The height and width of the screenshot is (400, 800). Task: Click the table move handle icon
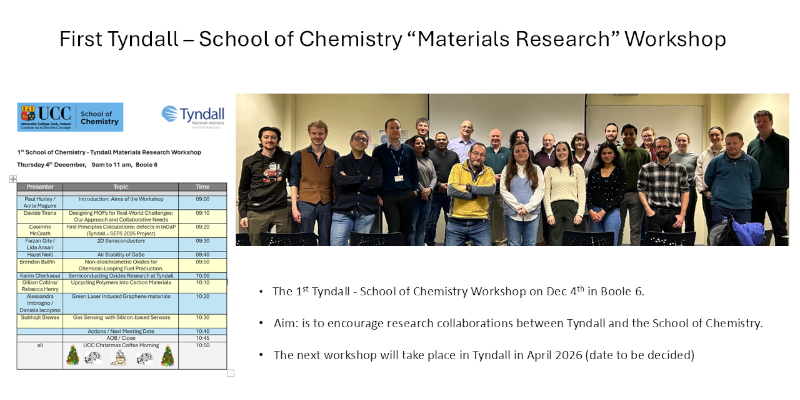[13, 179]
